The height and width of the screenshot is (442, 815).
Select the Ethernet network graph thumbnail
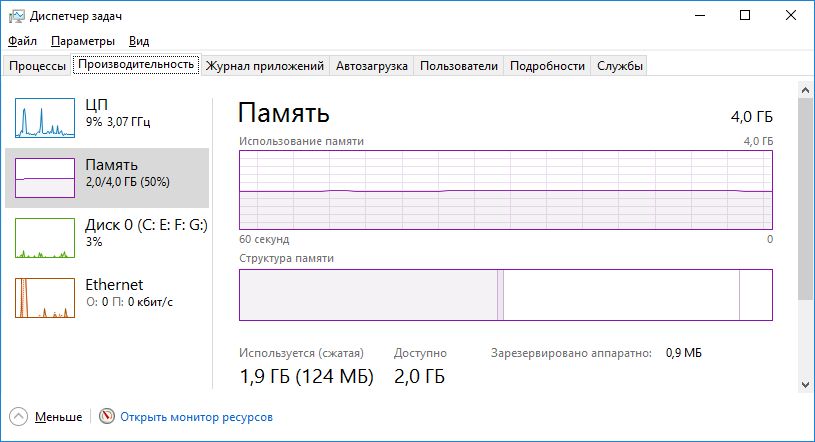point(45,297)
